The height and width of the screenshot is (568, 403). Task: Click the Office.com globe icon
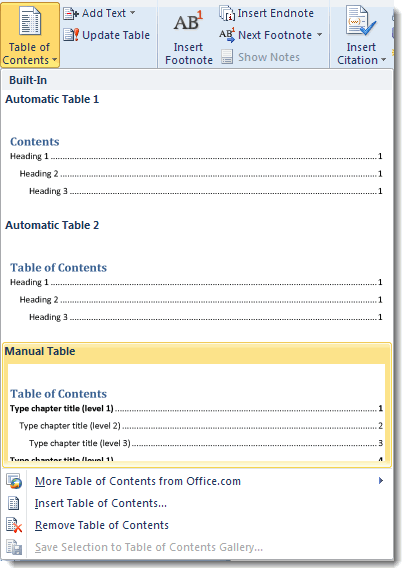[14, 481]
